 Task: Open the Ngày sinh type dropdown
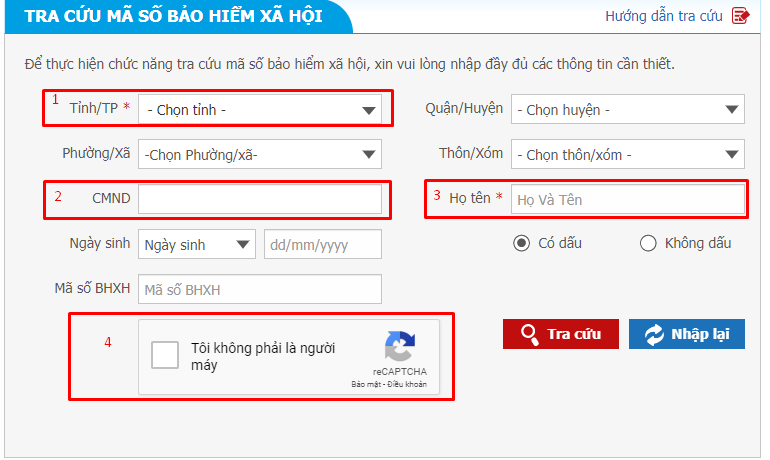[x=197, y=244]
